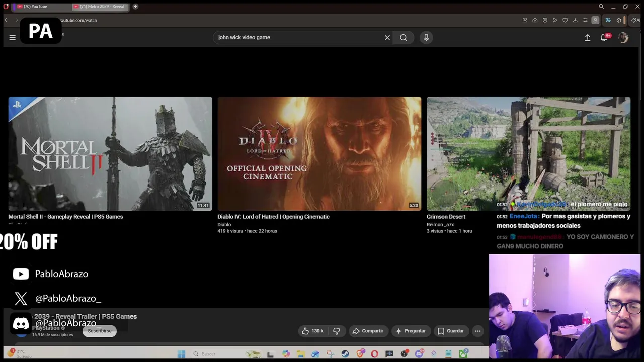
Task: Click the Suscribirse button
Action: pyautogui.click(x=100, y=331)
